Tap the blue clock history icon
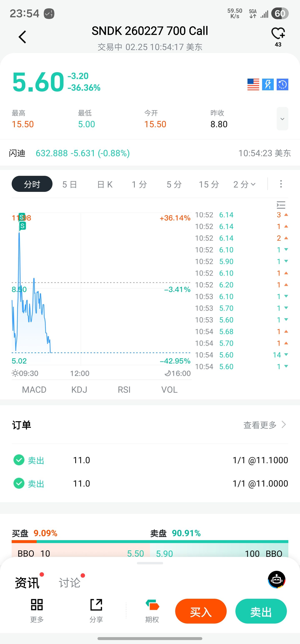The height and width of the screenshot is (644, 300). pos(282,84)
